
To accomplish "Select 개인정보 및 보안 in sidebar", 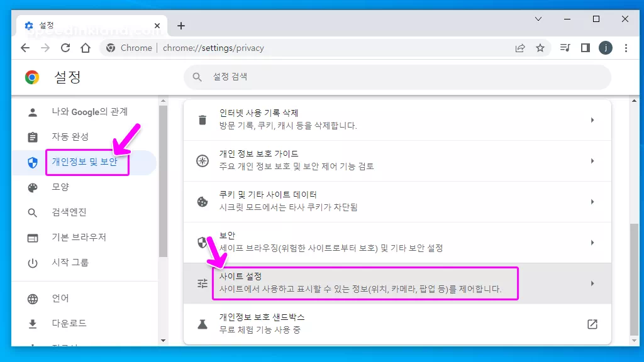I will click(x=85, y=162).
